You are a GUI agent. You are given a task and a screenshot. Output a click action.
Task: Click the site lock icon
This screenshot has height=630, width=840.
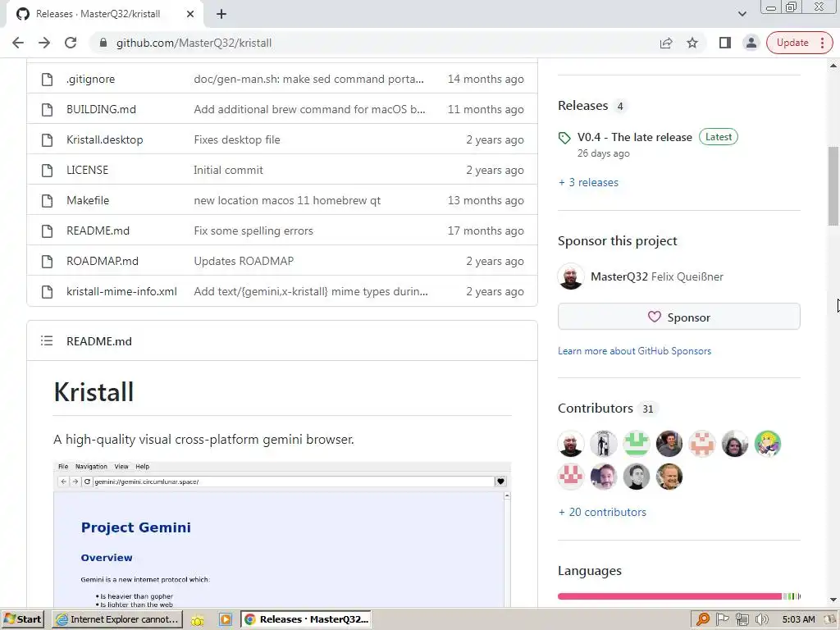click(103, 43)
